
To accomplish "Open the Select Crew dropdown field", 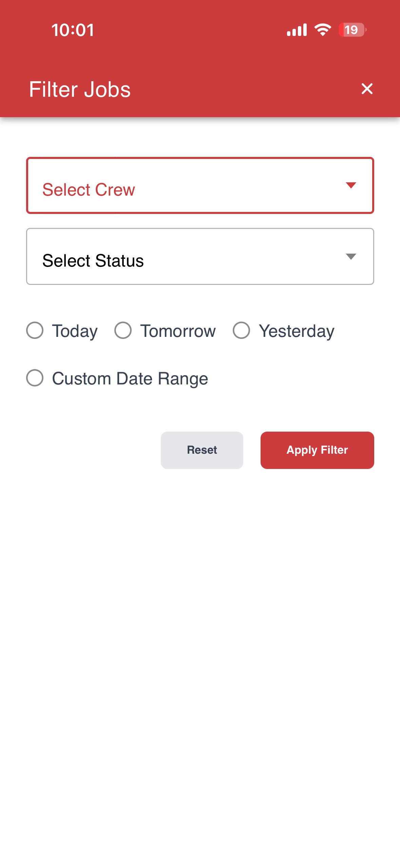I will [x=200, y=185].
